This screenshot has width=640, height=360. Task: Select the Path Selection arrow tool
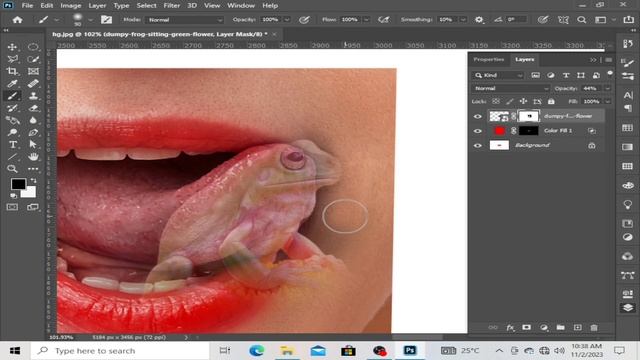[x=33, y=144]
